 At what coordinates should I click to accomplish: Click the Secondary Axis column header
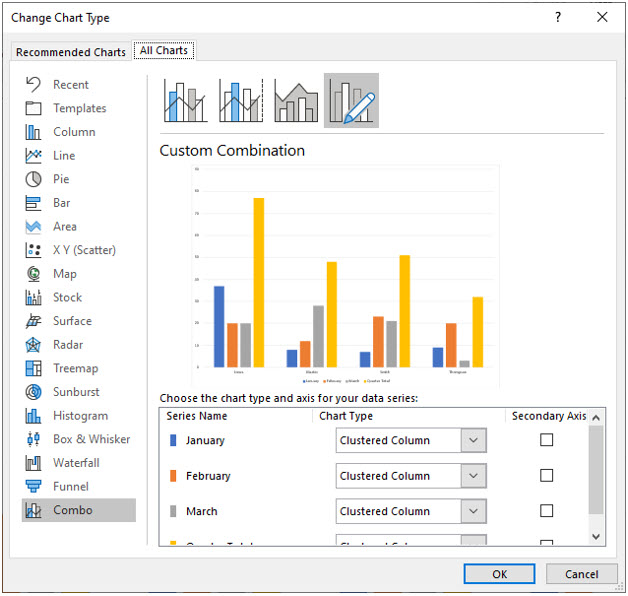pos(549,416)
